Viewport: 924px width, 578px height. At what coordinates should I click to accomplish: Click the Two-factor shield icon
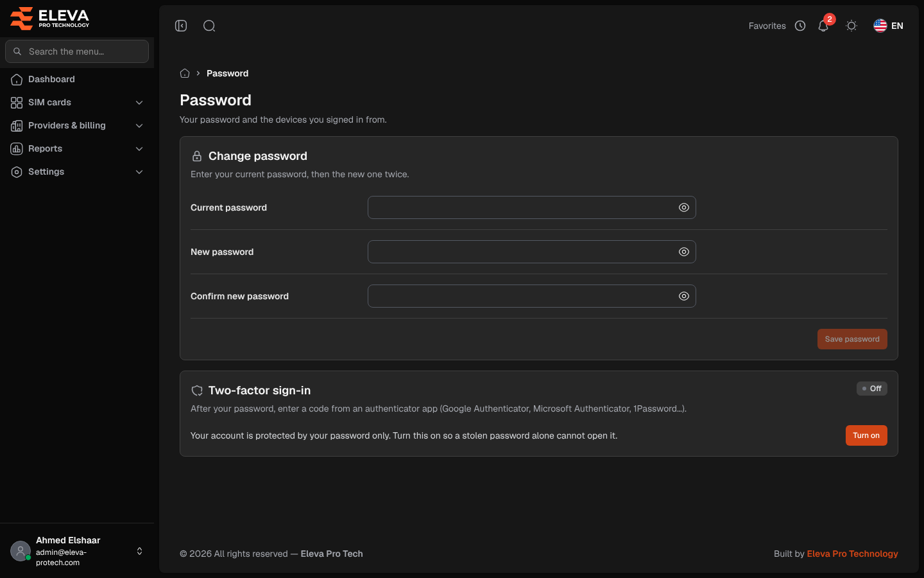pyautogui.click(x=197, y=390)
